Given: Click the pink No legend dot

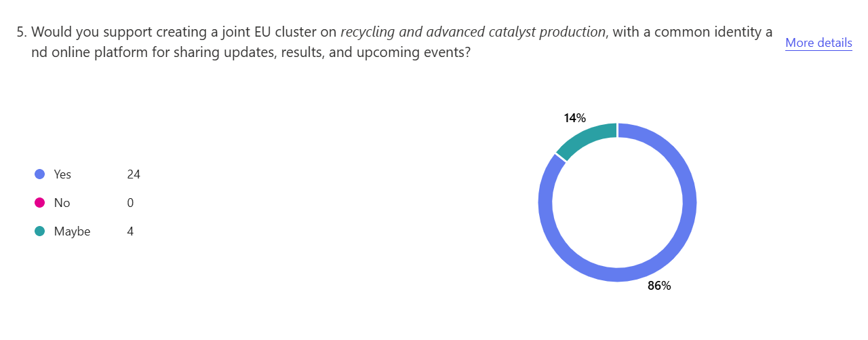Looking at the screenshot, I should (39, 203).
